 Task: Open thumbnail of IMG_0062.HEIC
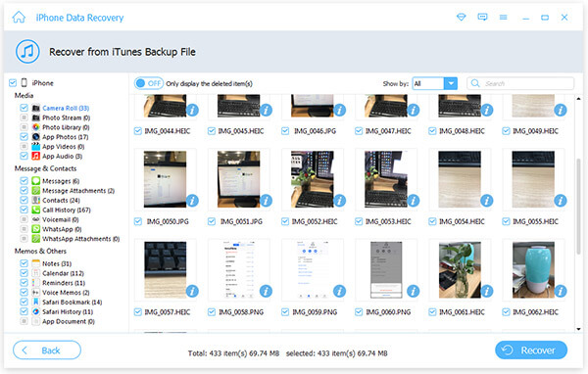533,269
